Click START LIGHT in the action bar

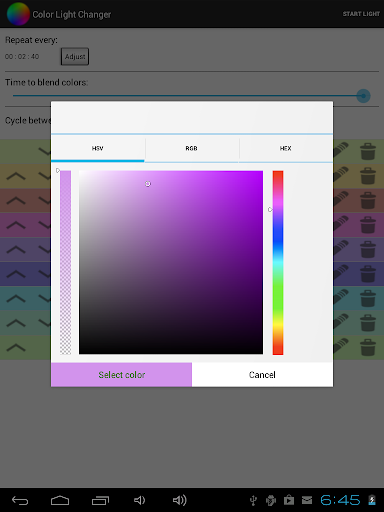pos(361,14)
